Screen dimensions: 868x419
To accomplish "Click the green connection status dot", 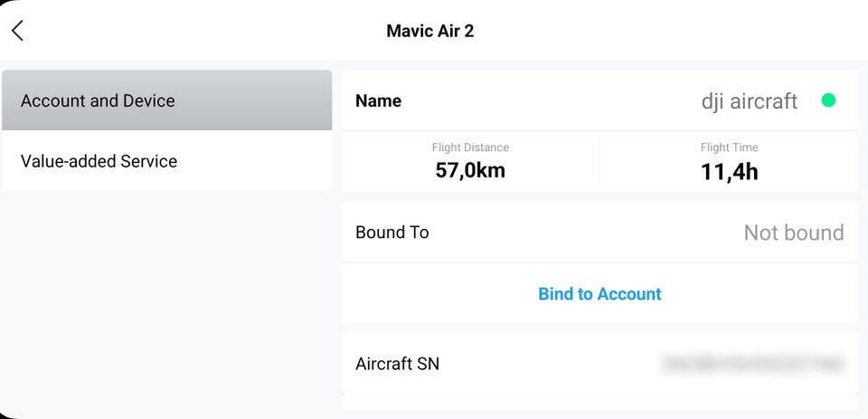I will [x=827, y=100].
